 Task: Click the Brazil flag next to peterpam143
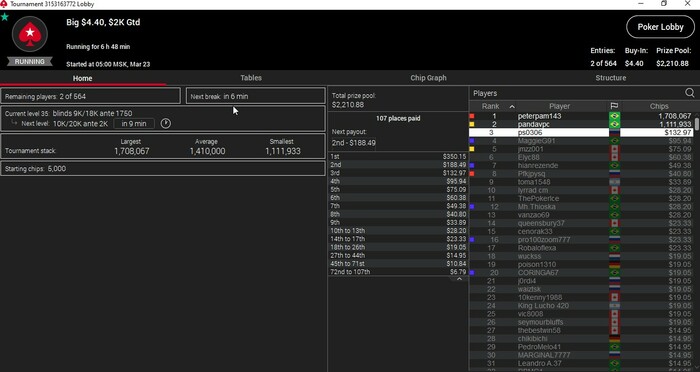(x=614, y=116)
